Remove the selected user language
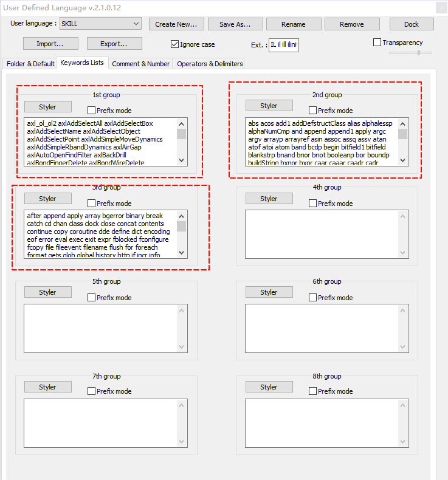The image size is (448, 480). pos(351,24)
